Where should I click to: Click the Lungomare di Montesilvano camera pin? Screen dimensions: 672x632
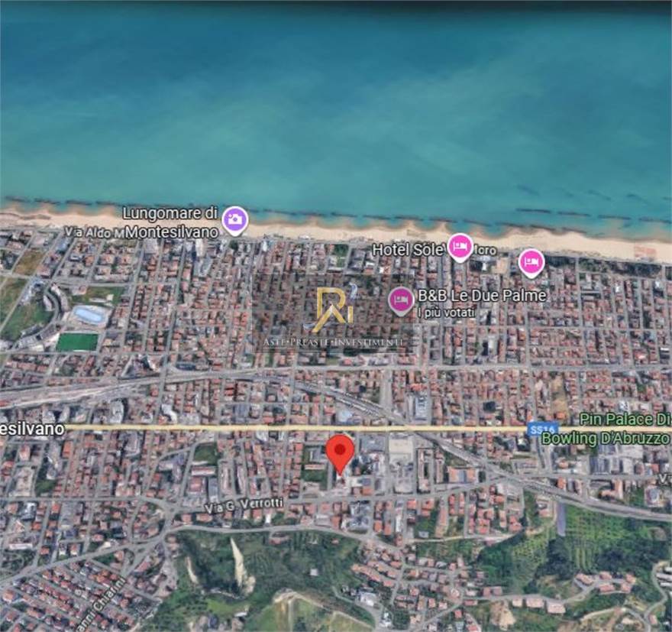(235, 220)
